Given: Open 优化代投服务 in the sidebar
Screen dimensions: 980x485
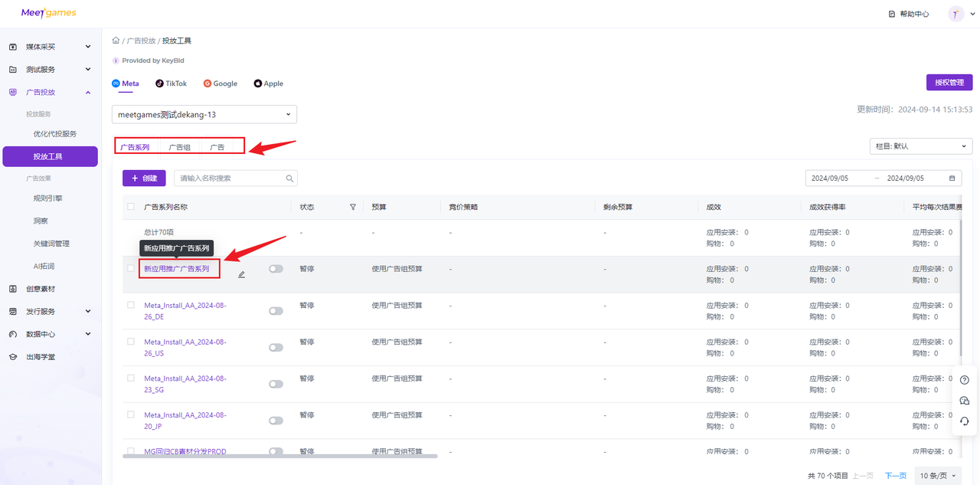Looking at the screenshot, I should click(55, 134).
